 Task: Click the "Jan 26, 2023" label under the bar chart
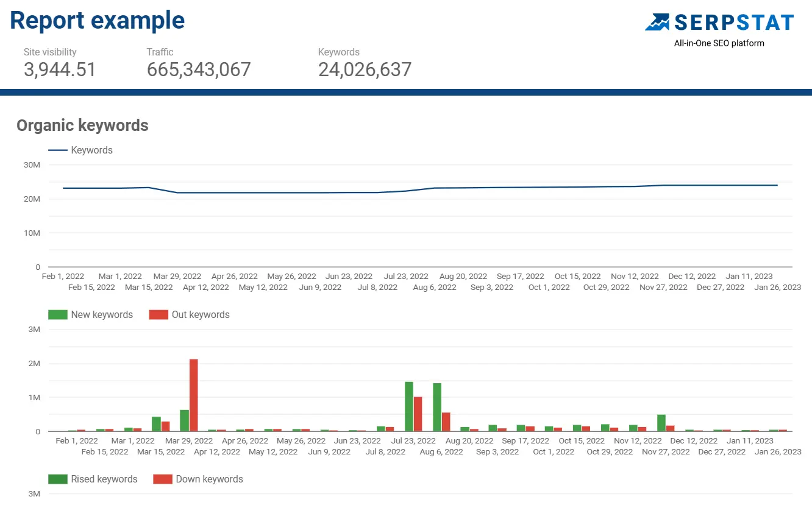[x=778, y=452]
